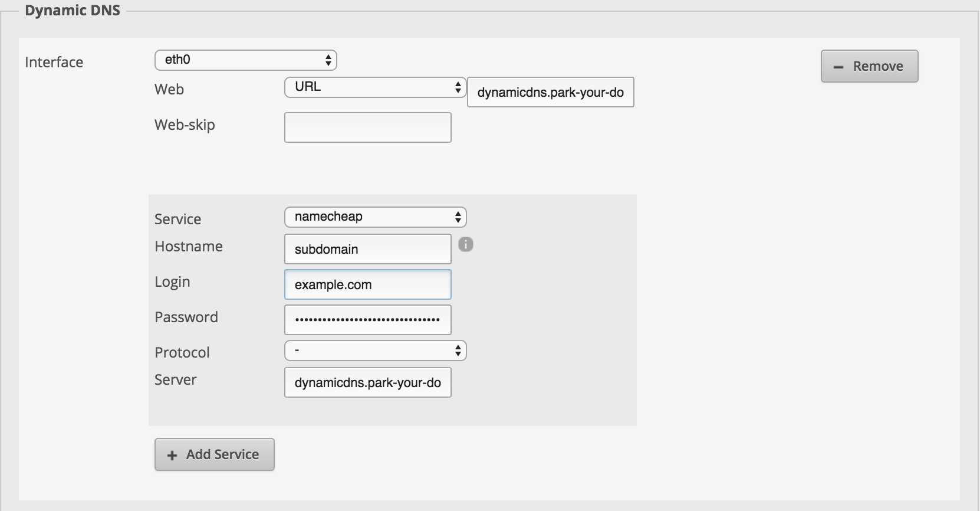Viewport: 980px width, 511px height.
Task: Click the Web URL field next to the dropdown
Action: coord(550,92)
